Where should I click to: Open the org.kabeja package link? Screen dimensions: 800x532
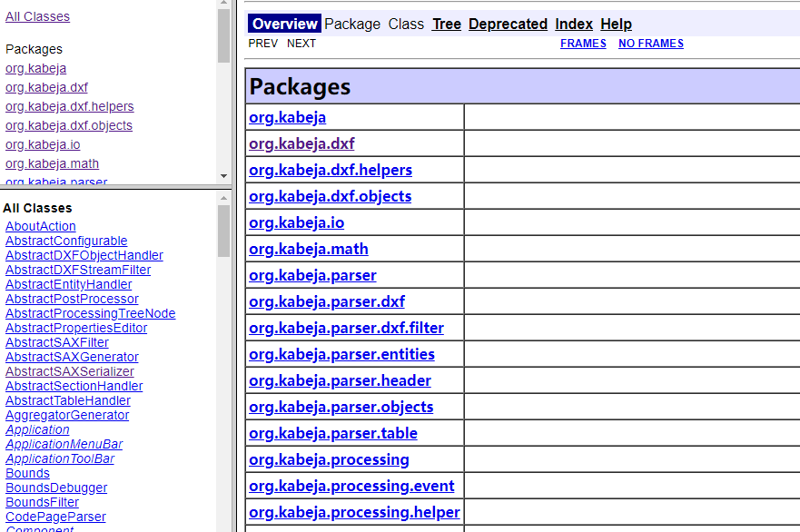[287, 117]
